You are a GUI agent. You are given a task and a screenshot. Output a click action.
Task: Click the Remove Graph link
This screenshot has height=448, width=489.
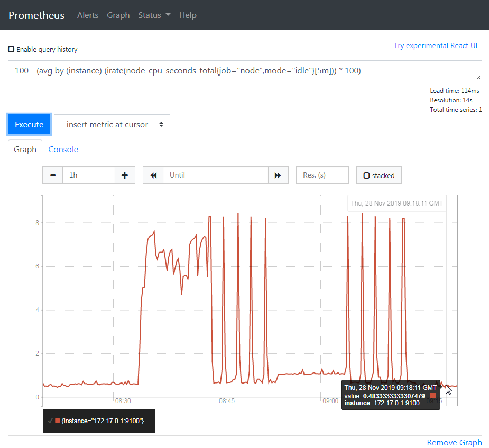454,442
